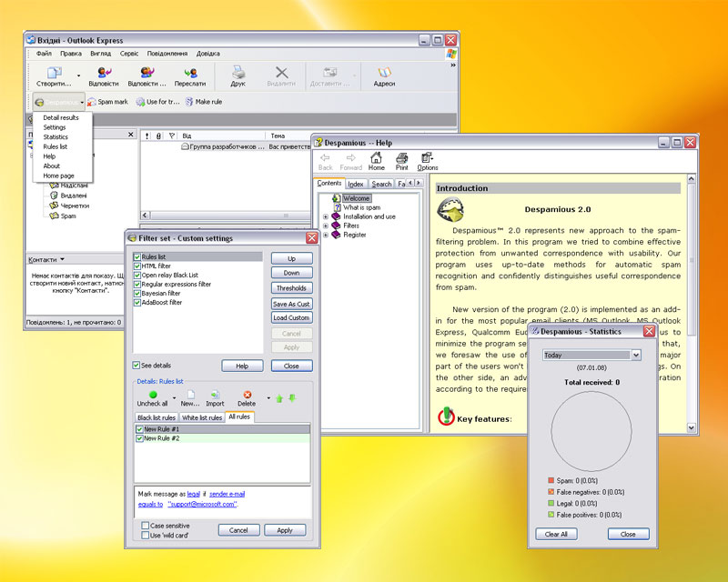Open the Сервіс menu
728x582 pixels.
pos(129,54)
